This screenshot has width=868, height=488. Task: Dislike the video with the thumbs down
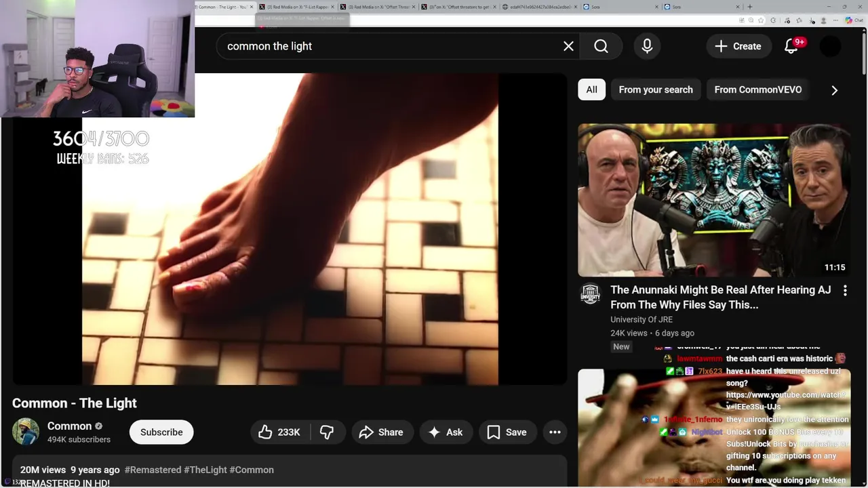327,432
